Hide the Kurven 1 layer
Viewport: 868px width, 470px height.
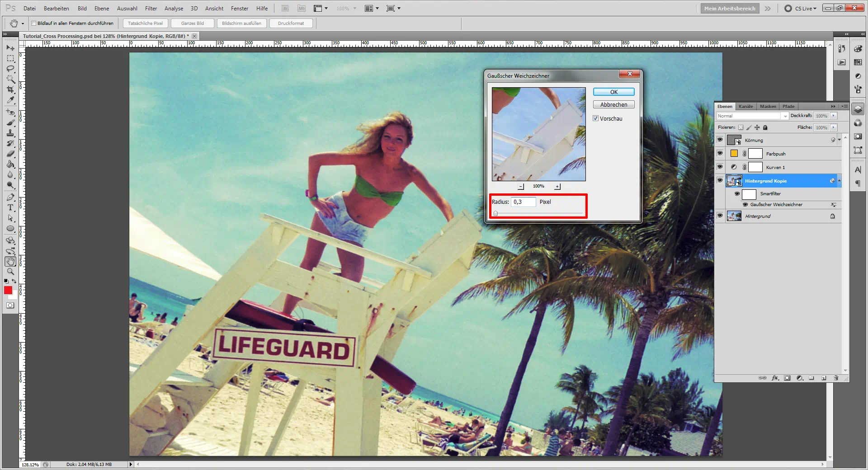pyautogui.click(x=720, y=167)
